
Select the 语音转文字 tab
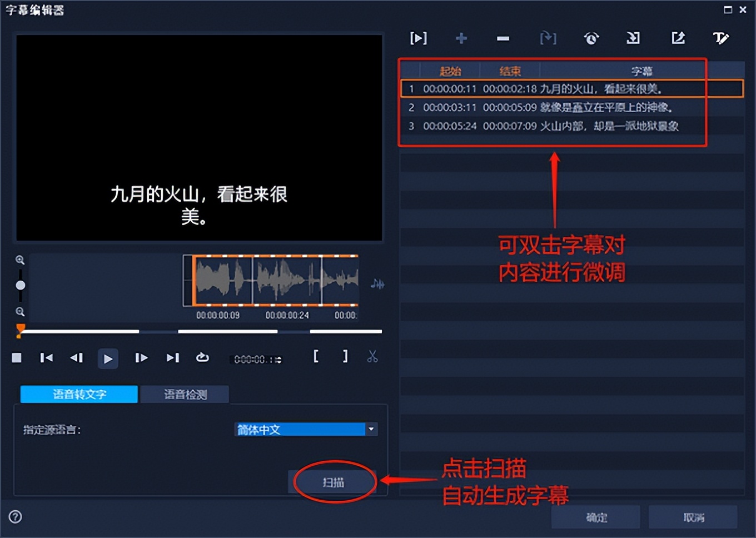click(78, 394)
